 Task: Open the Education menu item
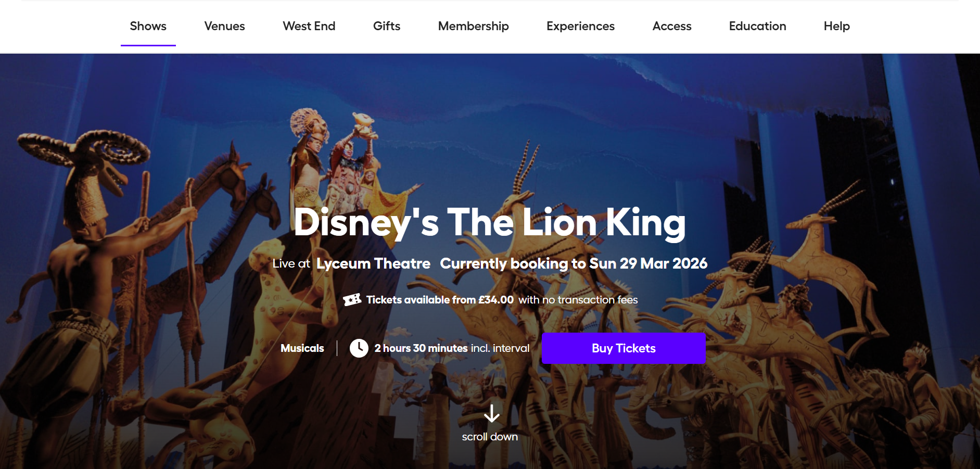[x=757, y=26]
